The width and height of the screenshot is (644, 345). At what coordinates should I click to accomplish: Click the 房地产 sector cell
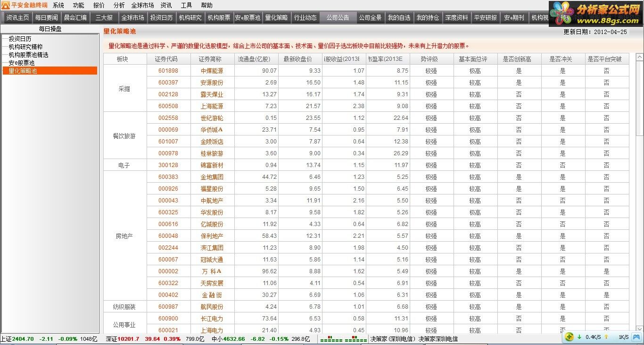[x=124, y=236]
